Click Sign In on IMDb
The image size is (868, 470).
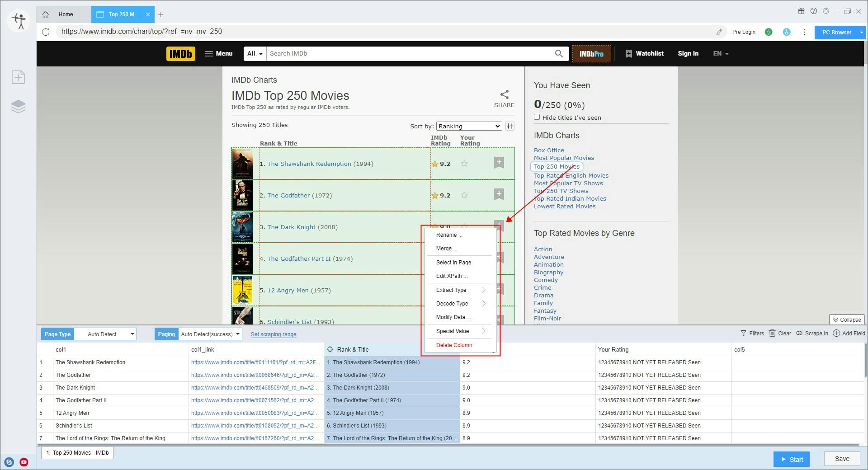coord(688,53)
